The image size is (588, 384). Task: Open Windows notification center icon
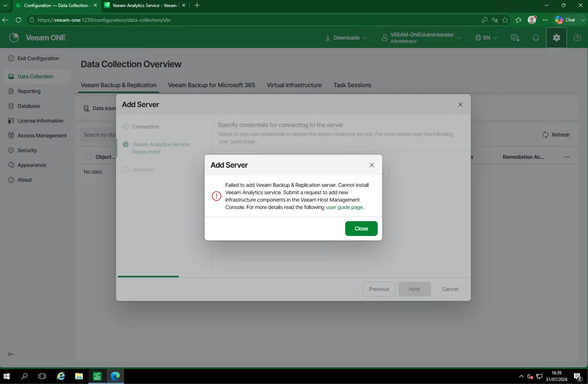point(578,376)
